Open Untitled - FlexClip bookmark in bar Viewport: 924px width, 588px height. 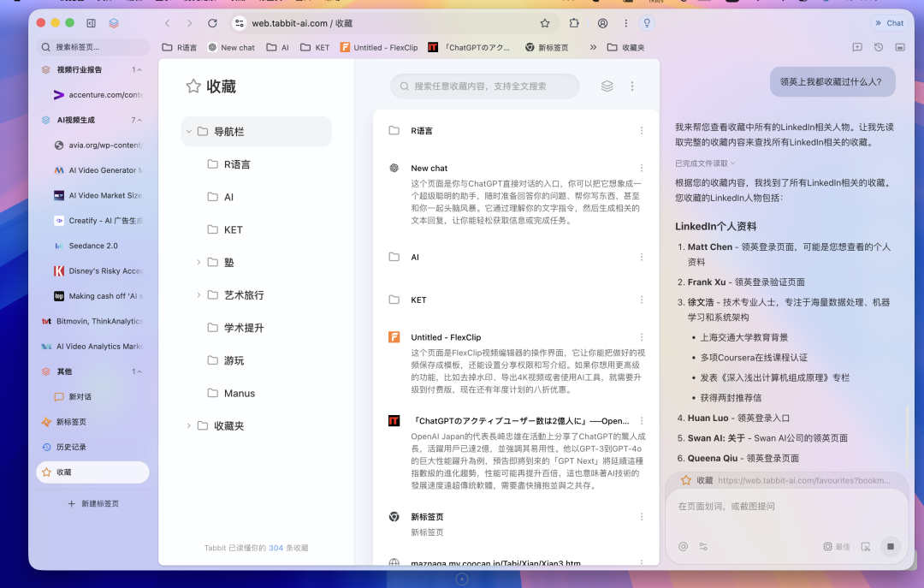[379, 47]
